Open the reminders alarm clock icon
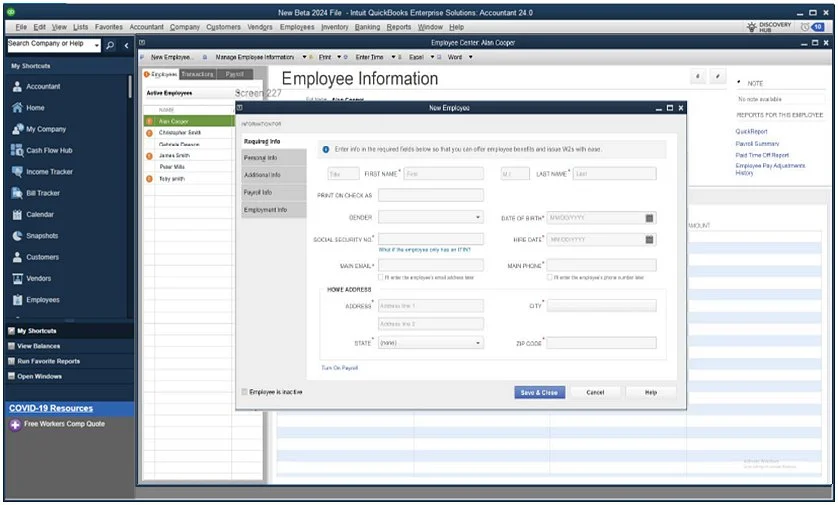Image resolution: width=838 pixels, height=505 pixels. [804, 27]
